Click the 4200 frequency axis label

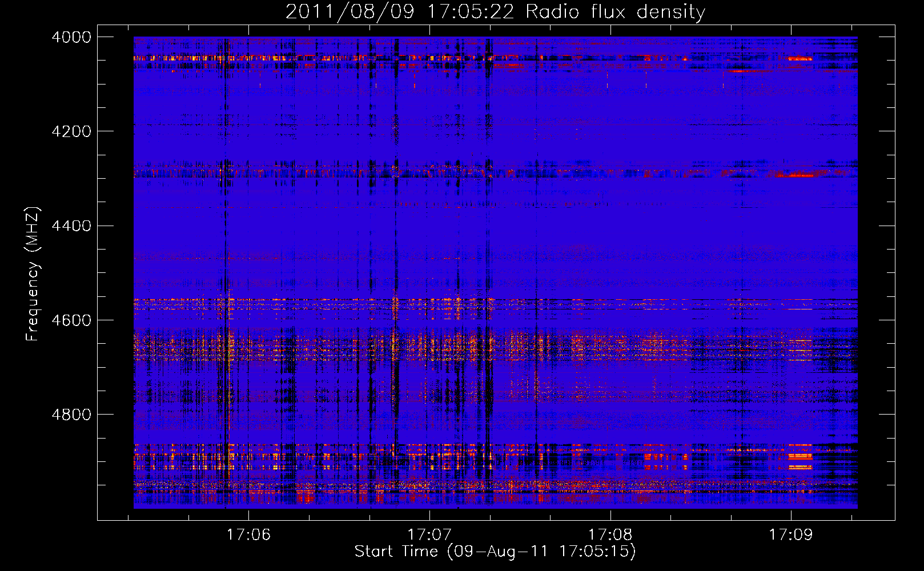tap(71, 131)
